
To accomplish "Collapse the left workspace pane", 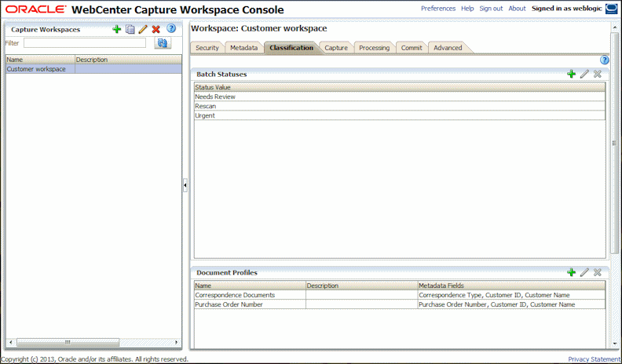I will coord(185,185).
